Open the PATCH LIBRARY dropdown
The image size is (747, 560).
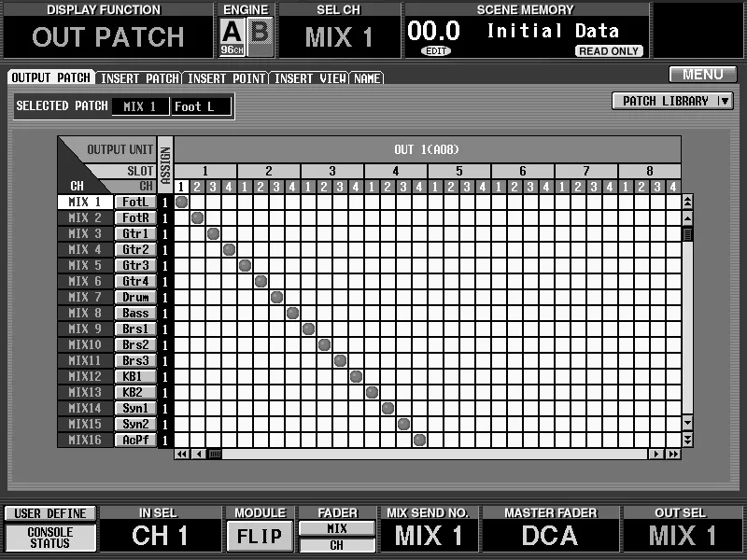(672, 101)
